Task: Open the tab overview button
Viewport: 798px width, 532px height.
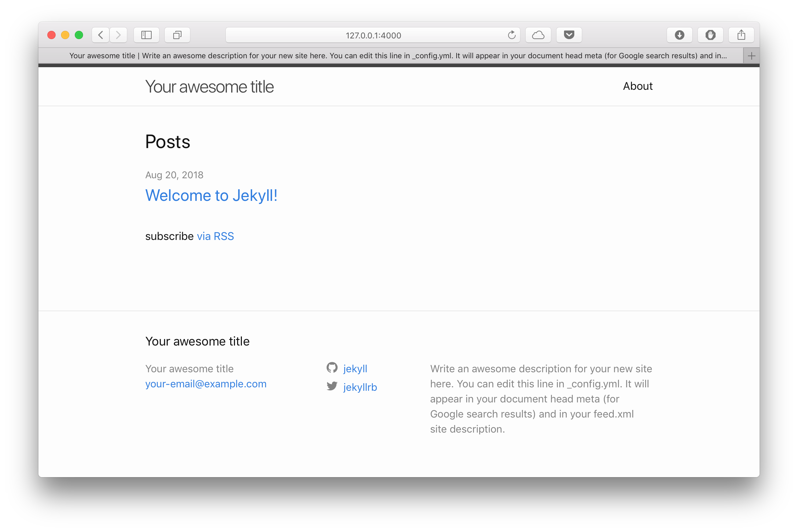Action: tap(177, 35)
